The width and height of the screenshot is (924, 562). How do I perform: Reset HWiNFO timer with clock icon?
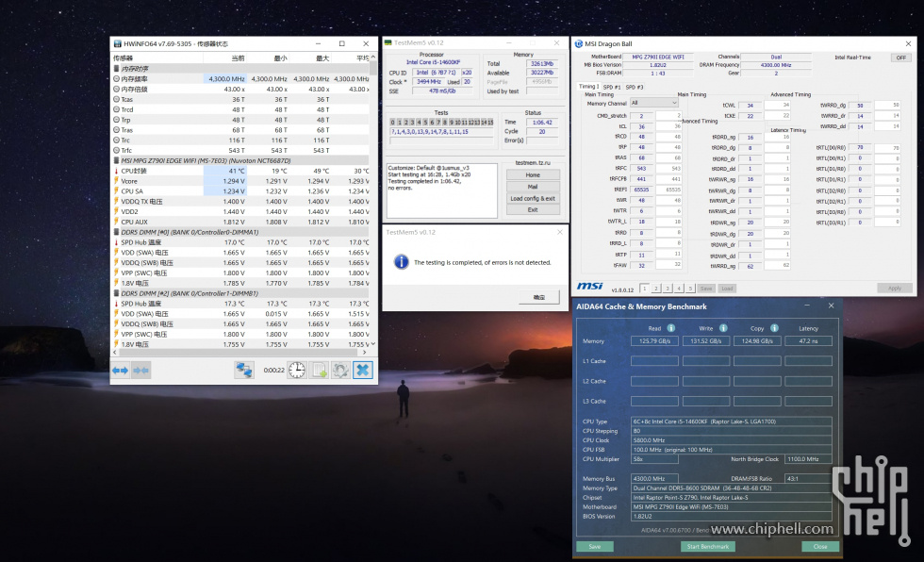point(297,370)
